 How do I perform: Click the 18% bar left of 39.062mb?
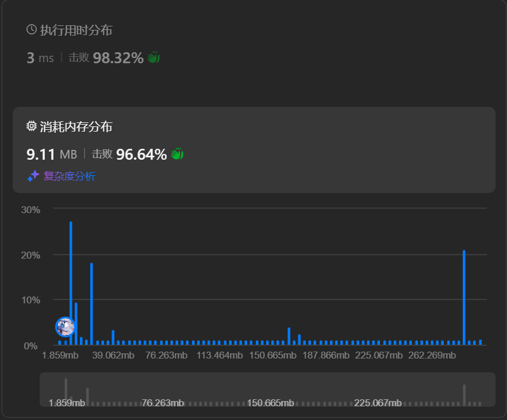[x=91, y=304]
